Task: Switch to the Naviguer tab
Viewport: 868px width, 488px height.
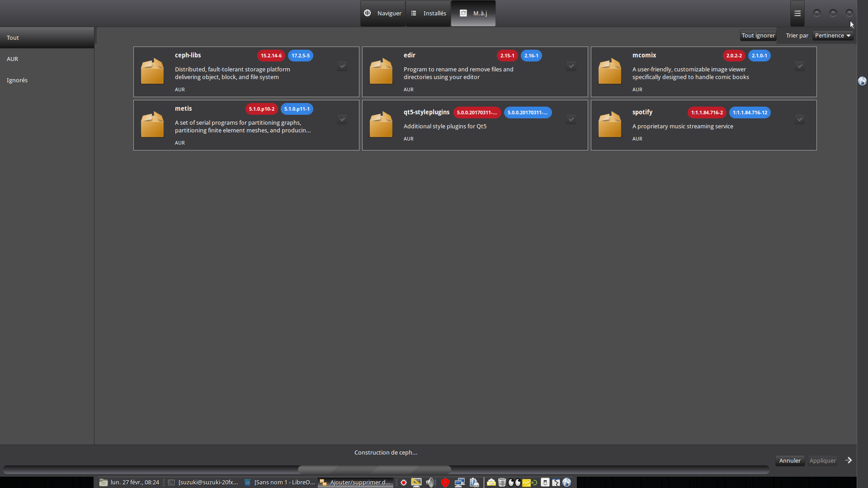Action: [x=383, y=13]
